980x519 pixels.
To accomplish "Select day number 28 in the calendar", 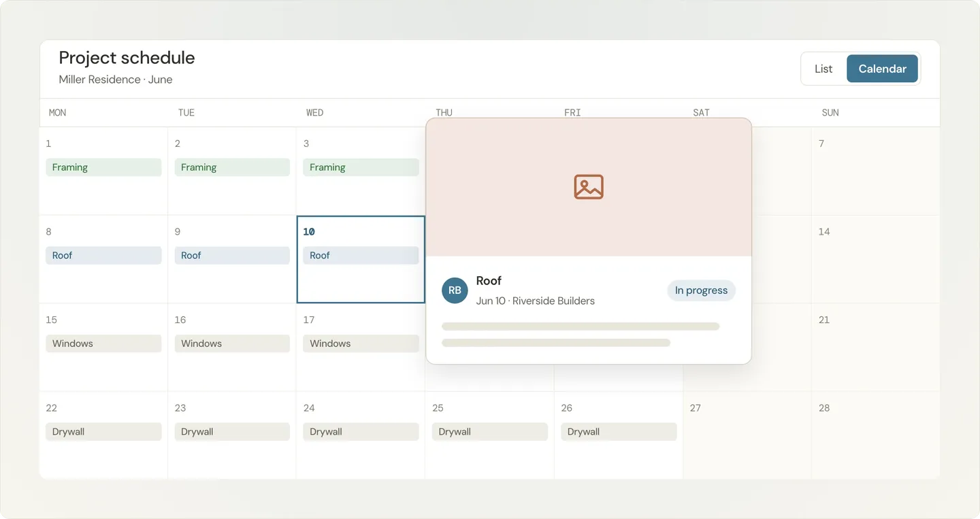I will [x=824, y=408].
